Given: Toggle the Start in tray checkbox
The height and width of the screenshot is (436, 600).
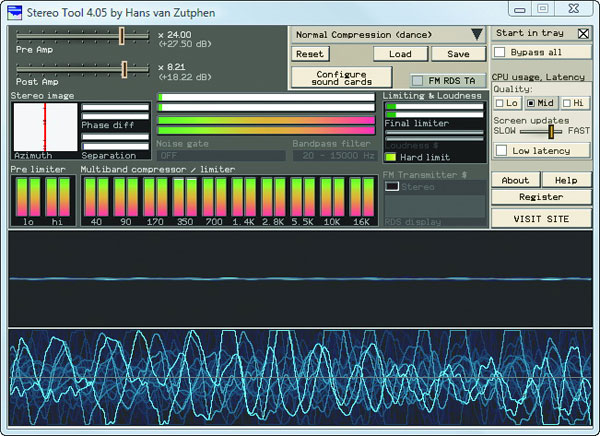Looking at the screenshot, I should tap(583, 34).
